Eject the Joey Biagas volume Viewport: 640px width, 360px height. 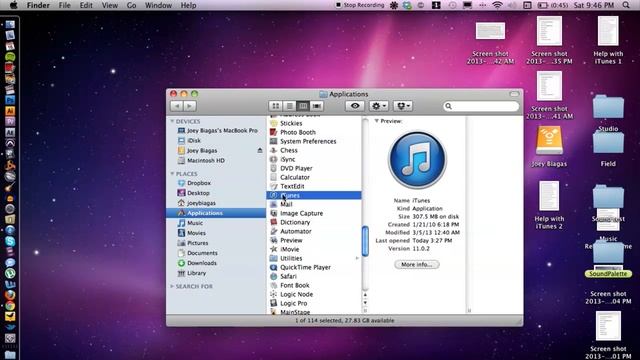[x=260, y=151]
